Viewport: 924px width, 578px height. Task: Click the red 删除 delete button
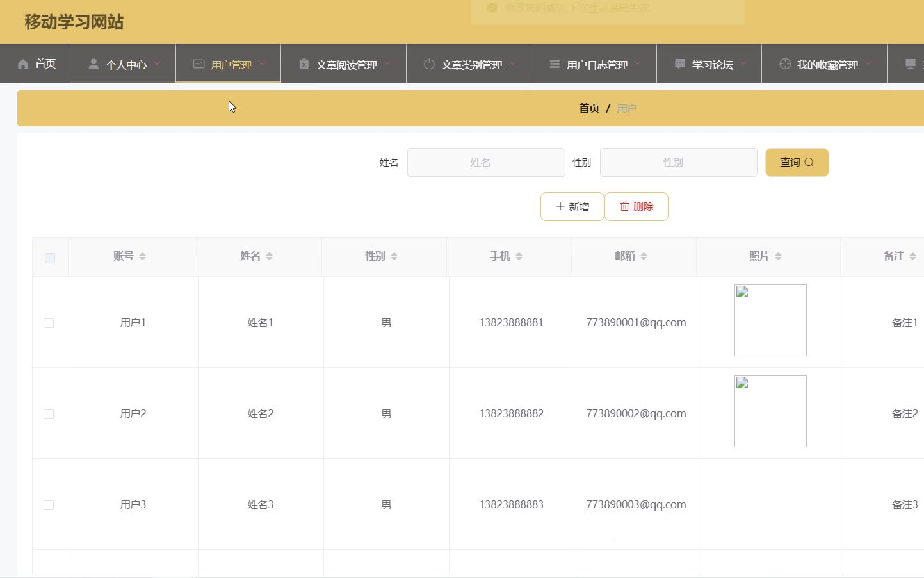tap(636, 206)
